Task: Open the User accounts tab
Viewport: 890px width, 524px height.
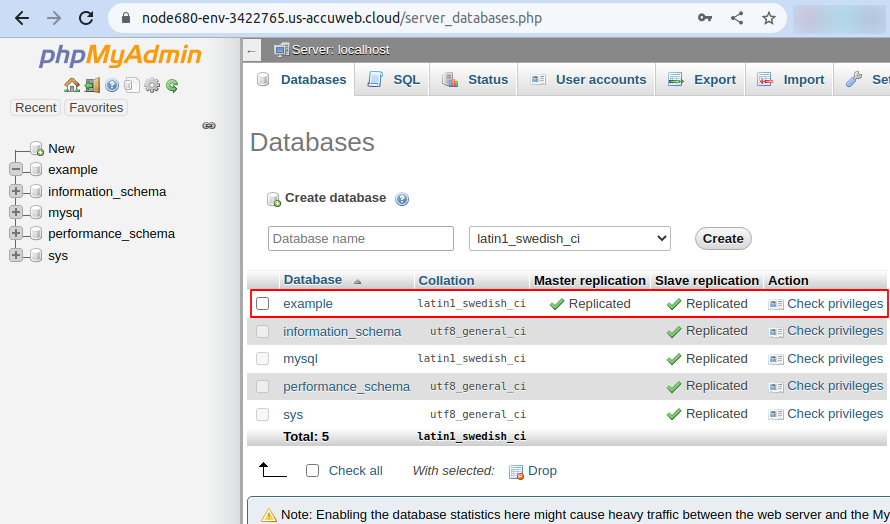Action: [x=589, y=80]
